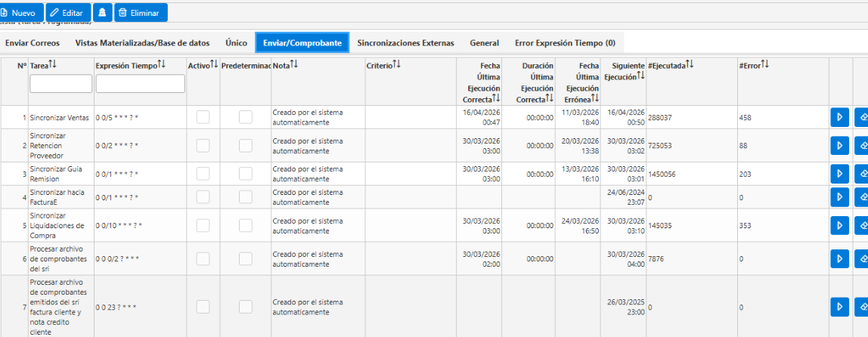This screenshot has height=337, width=868.
Task: Toggle Predeterminado checkbox for Sincronizar Guia Remision
Action: (246, 174)
